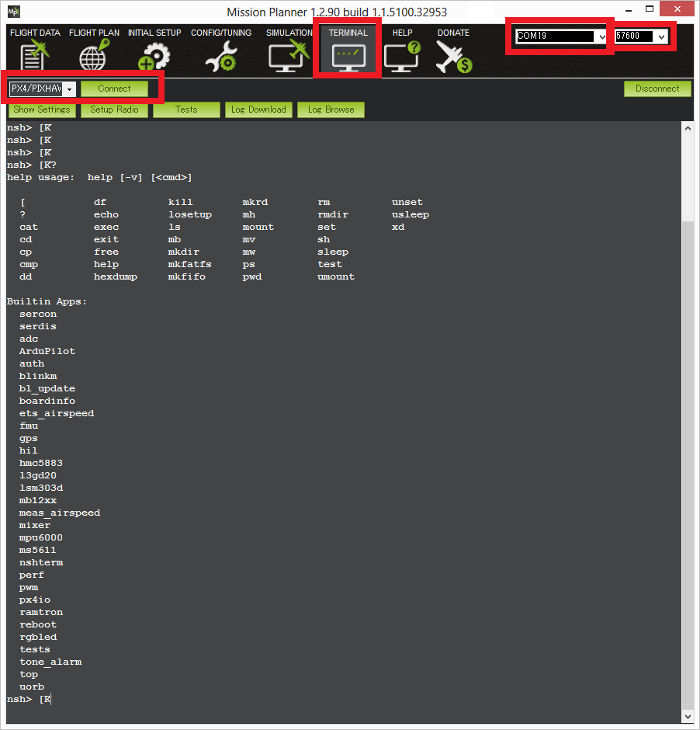Click the Tests button

(186, 109)
